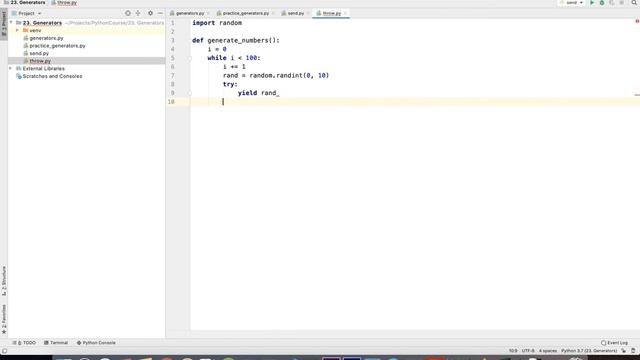Select throw.py in the project tree
640x360 pixels.
tap(40, 61)
